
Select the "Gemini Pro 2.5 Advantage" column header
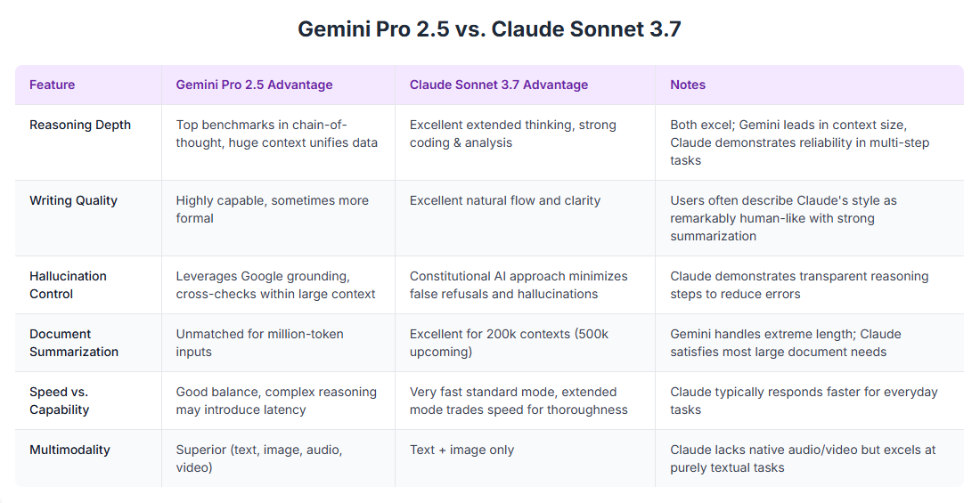point(254,85)
